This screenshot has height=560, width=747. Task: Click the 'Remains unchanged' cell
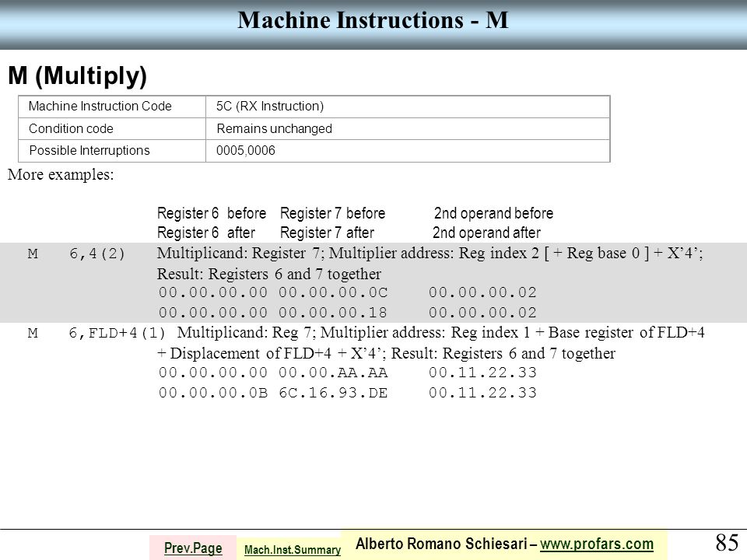pos(408,128)
